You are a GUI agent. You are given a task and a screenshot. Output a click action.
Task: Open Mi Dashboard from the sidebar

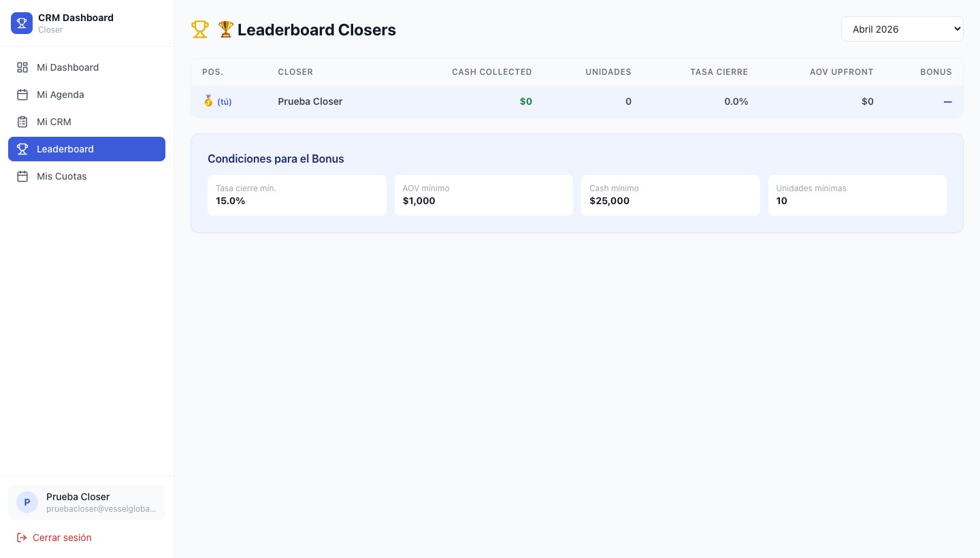click(x=67, y=67)
